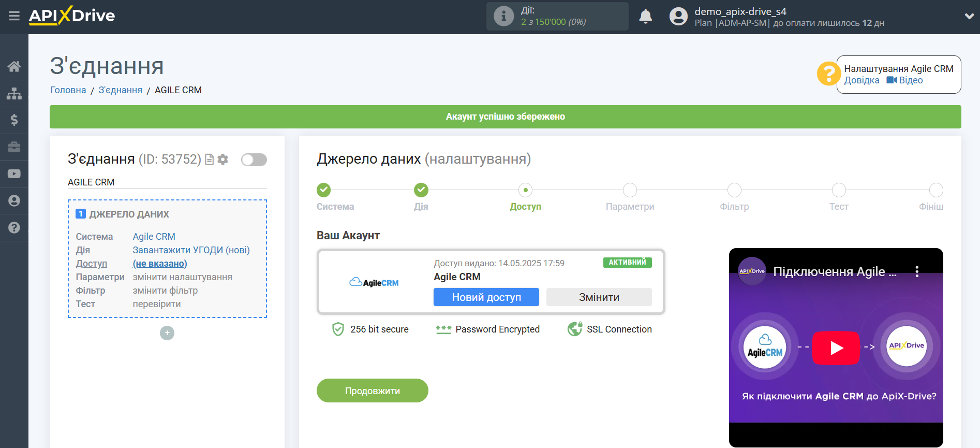Screen dimensions: 980x448
Task: Click змінити налаштування parameters text
Action: (x=183, y=277)
